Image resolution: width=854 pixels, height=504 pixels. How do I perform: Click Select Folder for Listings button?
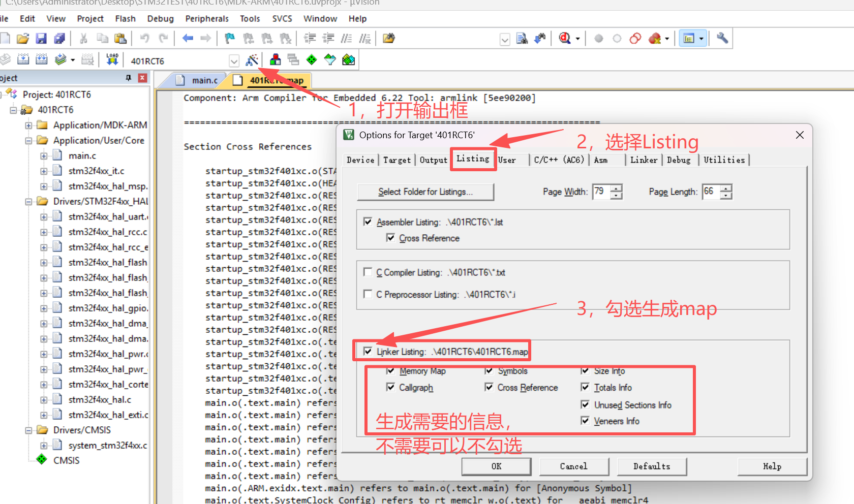[425, 192]
